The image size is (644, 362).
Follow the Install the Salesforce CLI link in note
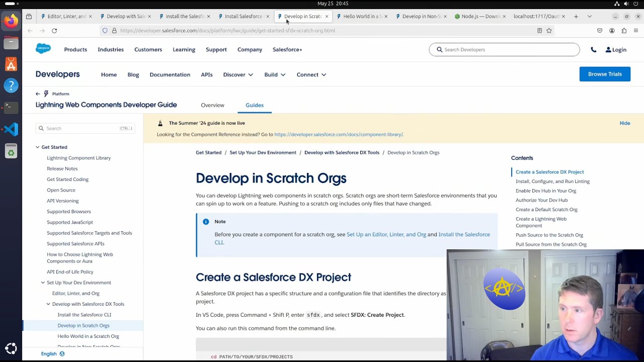[x=464, y=234]
